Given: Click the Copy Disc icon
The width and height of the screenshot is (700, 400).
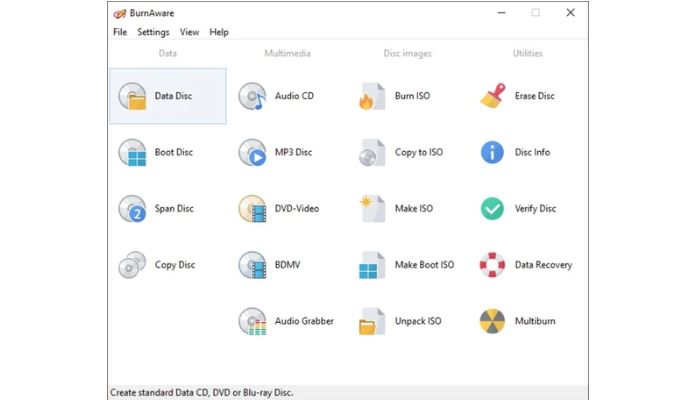Looking at the screenshot, I should (132, 265).
